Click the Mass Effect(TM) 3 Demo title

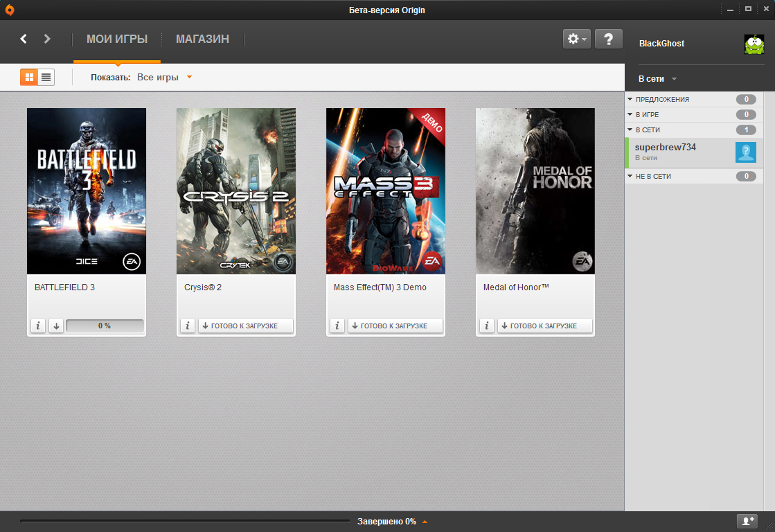click(380, 287)
